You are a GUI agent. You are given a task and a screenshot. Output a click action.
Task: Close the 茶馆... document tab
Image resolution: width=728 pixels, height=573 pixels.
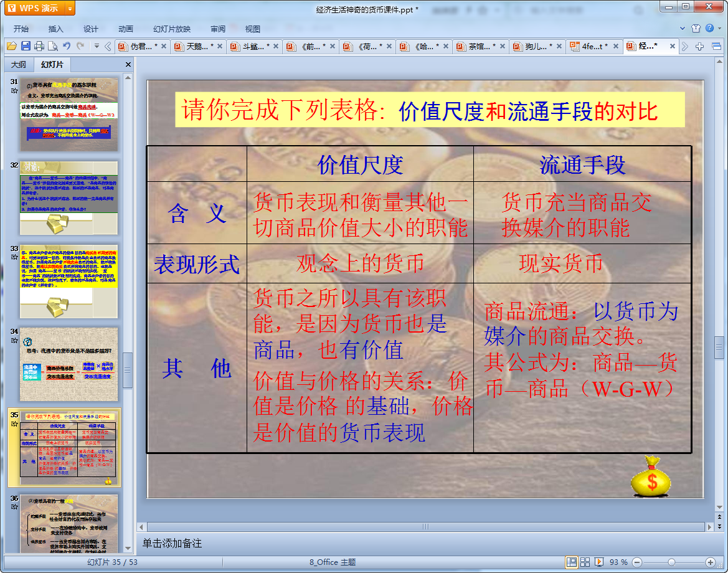[x=503, y=47]
